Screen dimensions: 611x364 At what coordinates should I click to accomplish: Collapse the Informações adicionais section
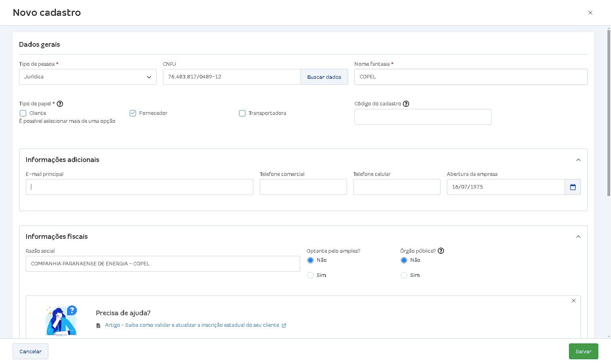point(578,160)
